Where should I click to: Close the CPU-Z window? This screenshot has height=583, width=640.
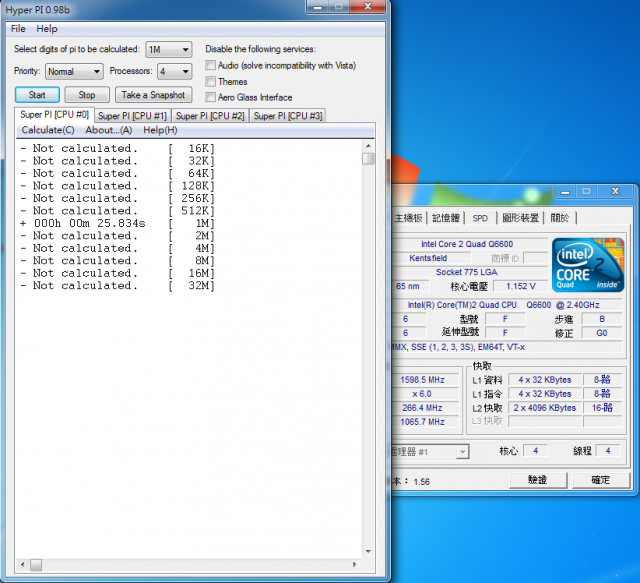616,191
